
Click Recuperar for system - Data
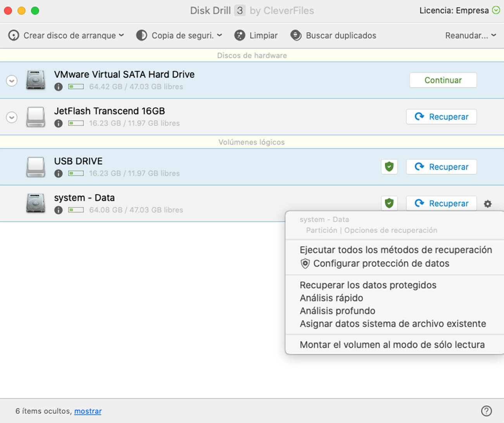(x=441, y=203)
